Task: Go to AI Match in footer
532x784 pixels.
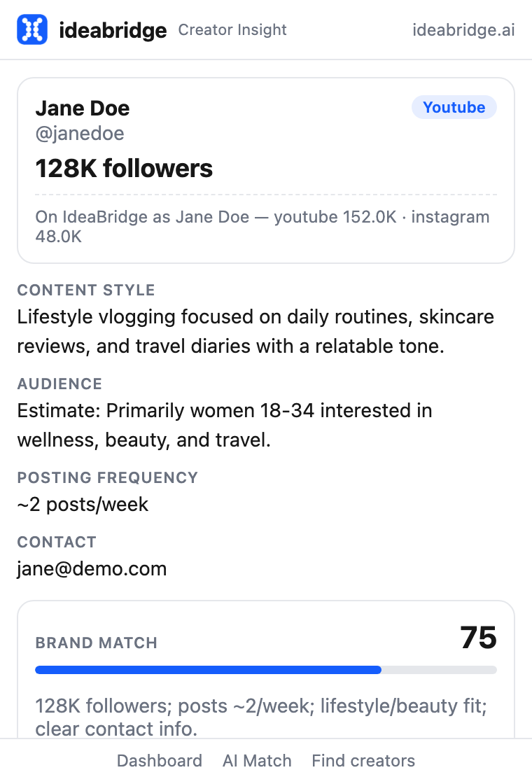Action: [257, 760]
